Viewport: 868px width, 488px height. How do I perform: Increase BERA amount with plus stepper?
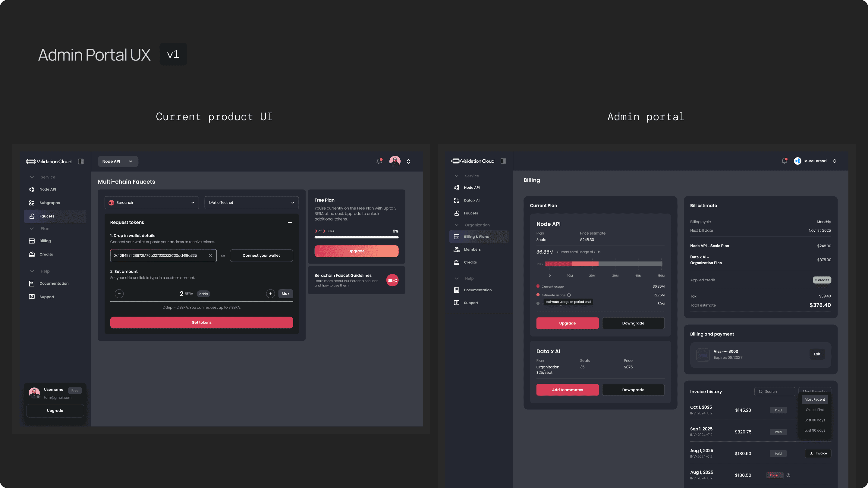click(270, 294)
